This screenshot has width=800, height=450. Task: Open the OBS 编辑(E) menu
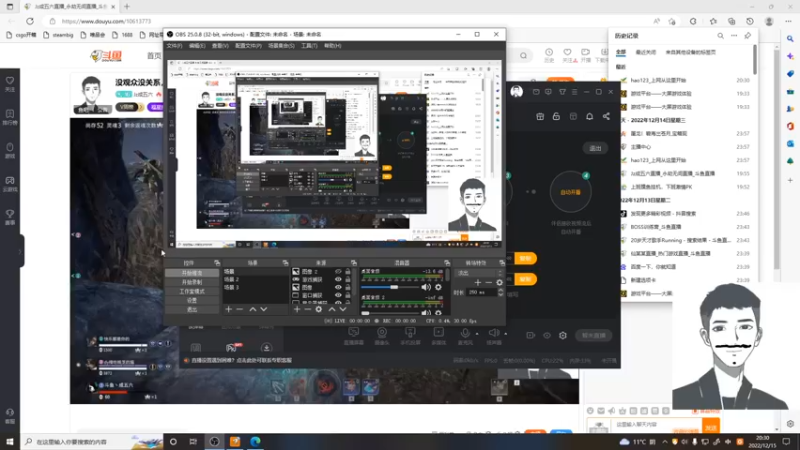(197, 46)
